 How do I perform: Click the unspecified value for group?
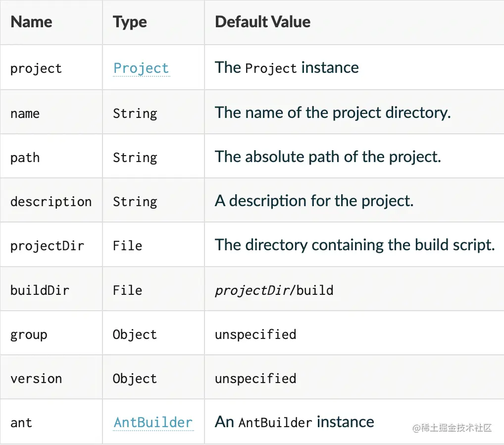pyautogui.click(x=255, y=334)
